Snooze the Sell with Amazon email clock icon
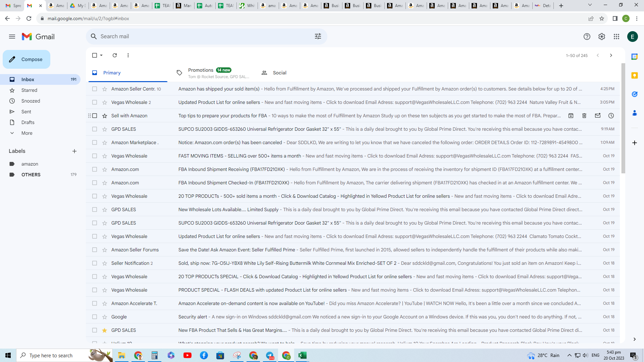This screenshot has width=644, height=362. coord(611,116)
